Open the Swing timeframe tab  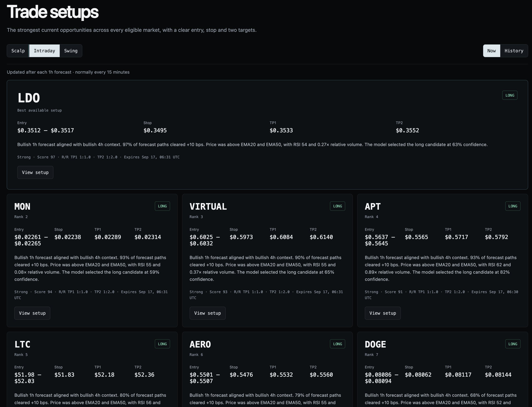(71, 51)
